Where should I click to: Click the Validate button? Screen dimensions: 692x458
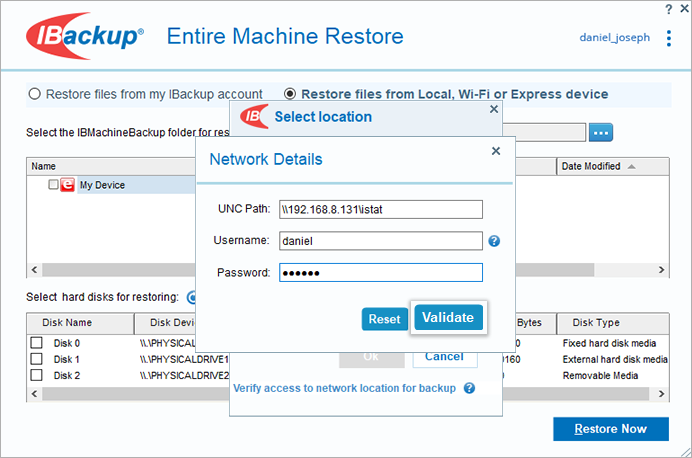click(x=448, y=317)
